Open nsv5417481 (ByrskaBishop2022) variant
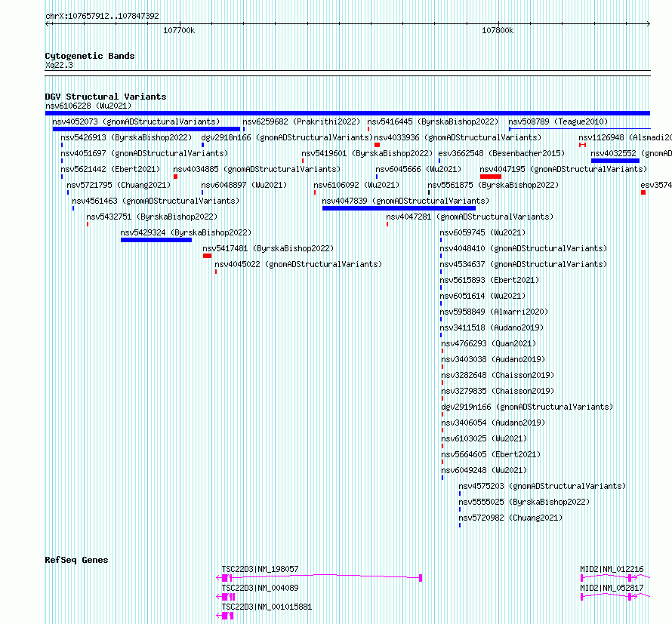 (x=268, y=248)
